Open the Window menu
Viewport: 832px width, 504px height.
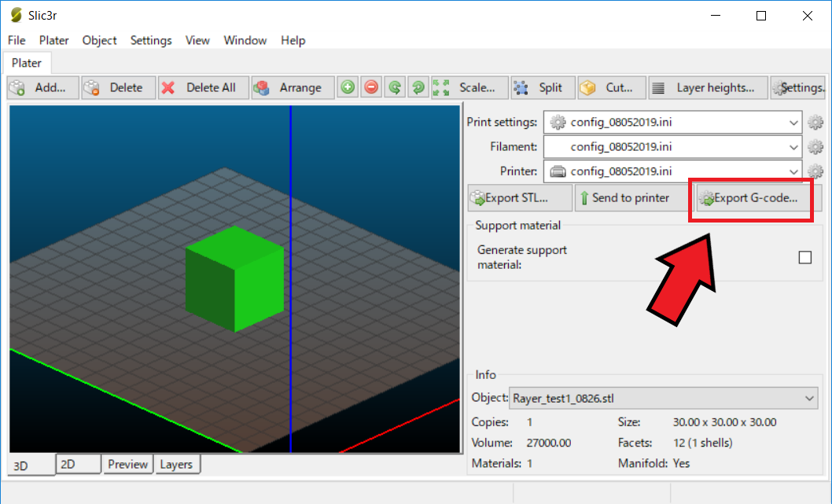pos(245,40)
